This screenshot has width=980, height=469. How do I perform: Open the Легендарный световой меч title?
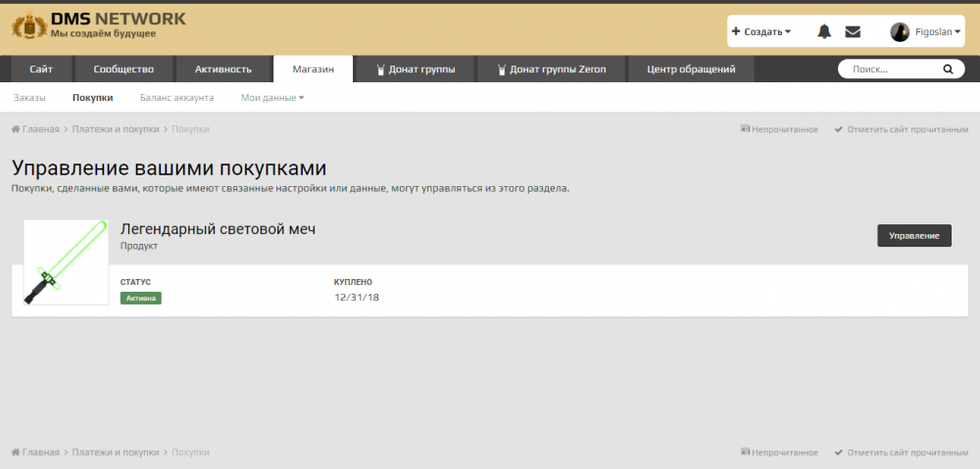(218, 229)
